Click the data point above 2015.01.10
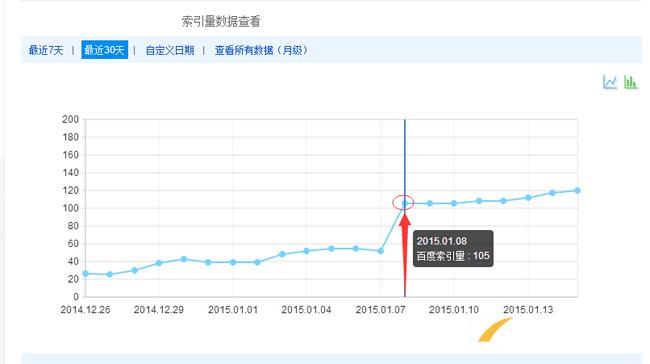 tap(454, 203)
